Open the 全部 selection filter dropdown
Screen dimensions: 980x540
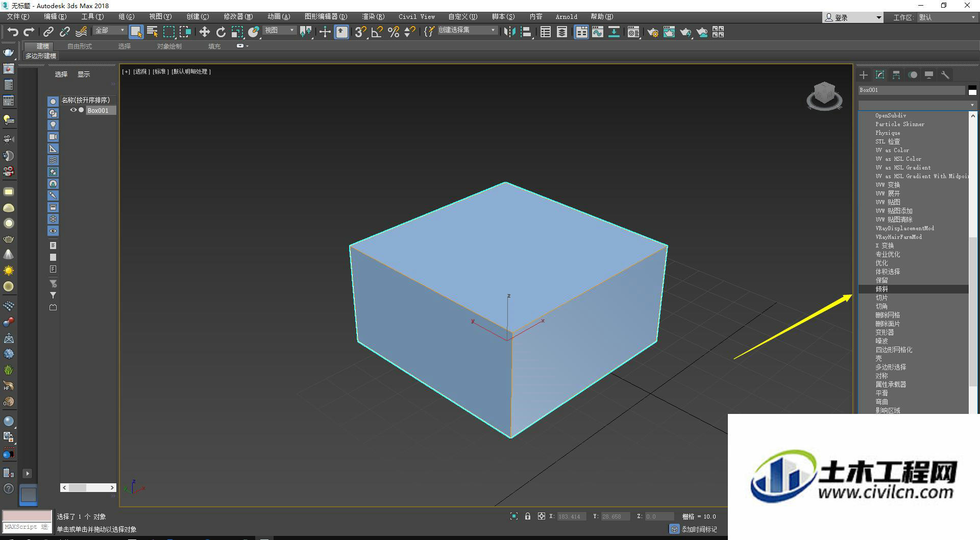[110, 31]
